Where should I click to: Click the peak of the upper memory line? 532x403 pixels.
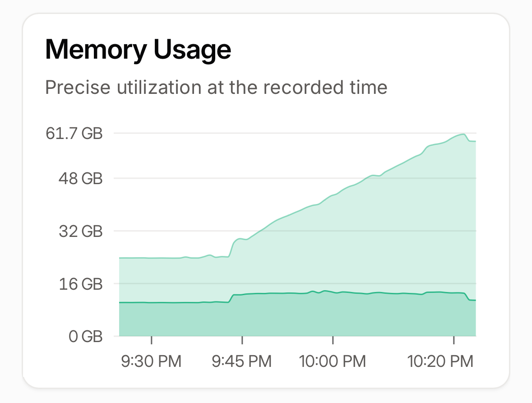463,134
